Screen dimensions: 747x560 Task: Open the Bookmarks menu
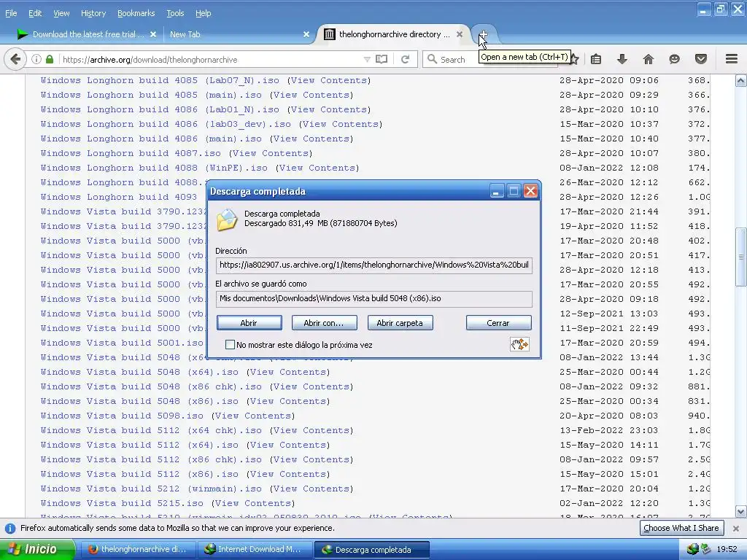coord(136,13)
